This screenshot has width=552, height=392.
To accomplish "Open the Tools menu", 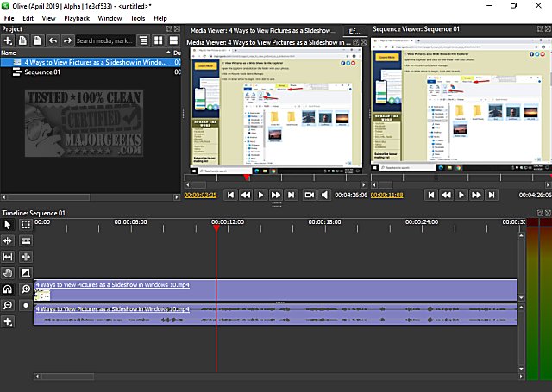I will 137,17.
